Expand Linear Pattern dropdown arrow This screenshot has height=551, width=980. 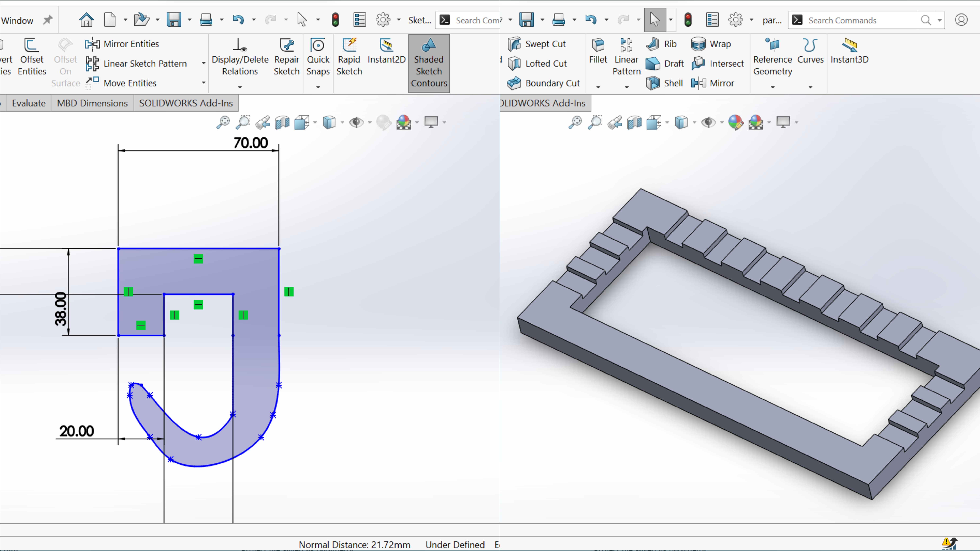627,88
